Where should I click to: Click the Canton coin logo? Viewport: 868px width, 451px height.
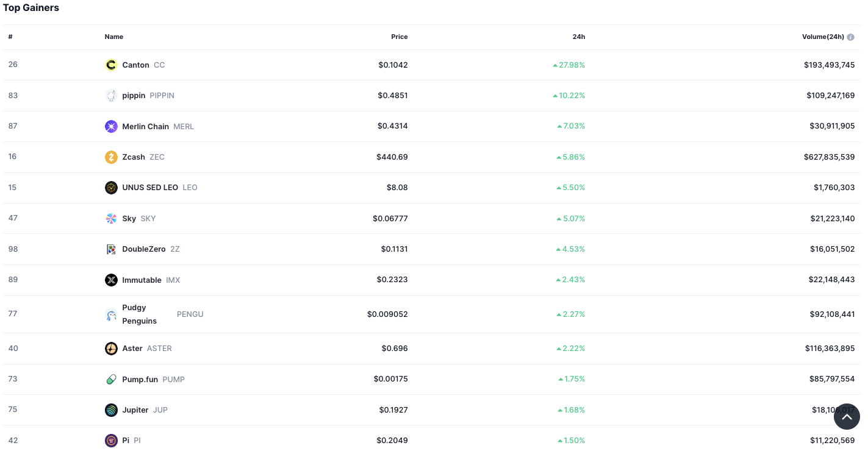coord(111,65)
